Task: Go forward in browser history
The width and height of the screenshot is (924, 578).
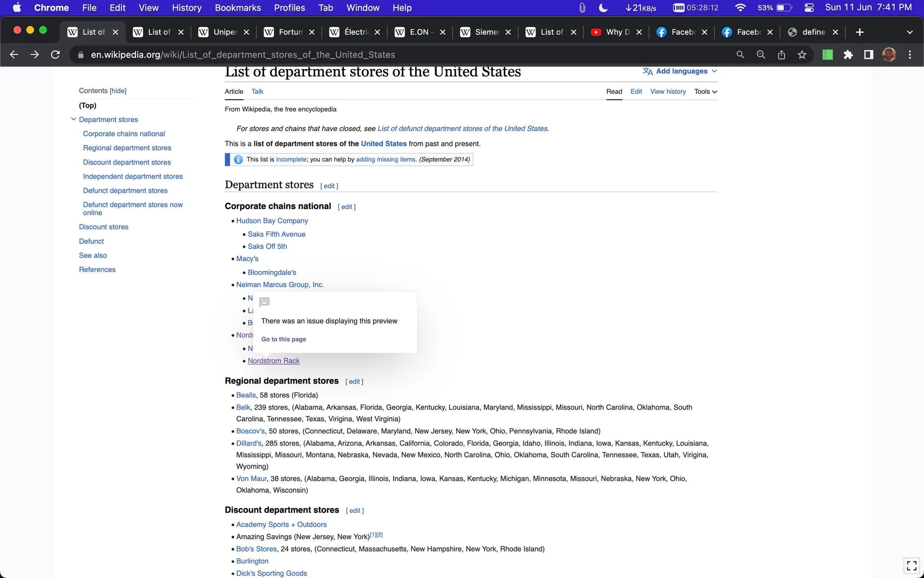Action: 35,55
